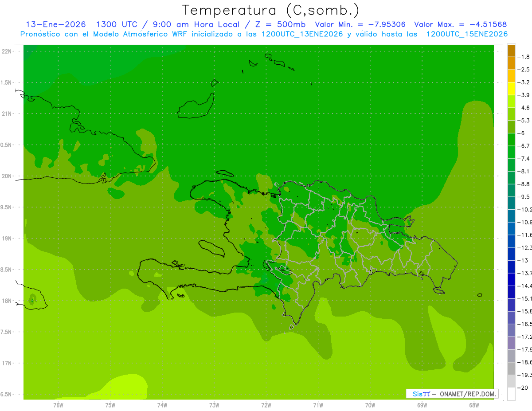Click the '68W' longitude label
Screen dimensions: 532x411
[474, 405]
